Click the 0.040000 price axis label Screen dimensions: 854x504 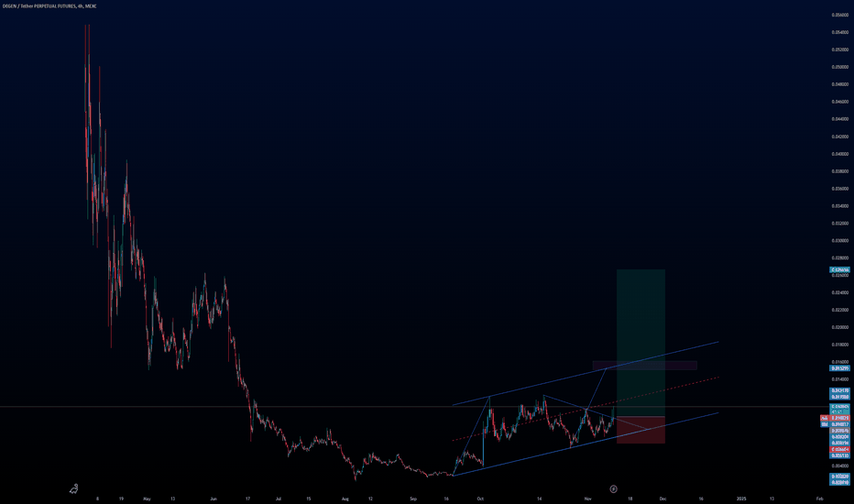click(839, 154)
